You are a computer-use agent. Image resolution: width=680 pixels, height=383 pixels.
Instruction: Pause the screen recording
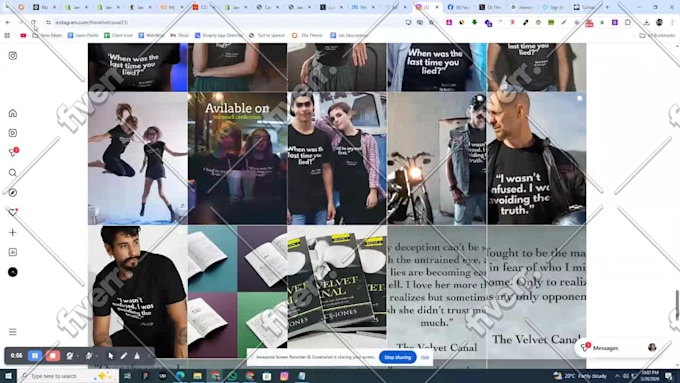click(x=35, y=356)
